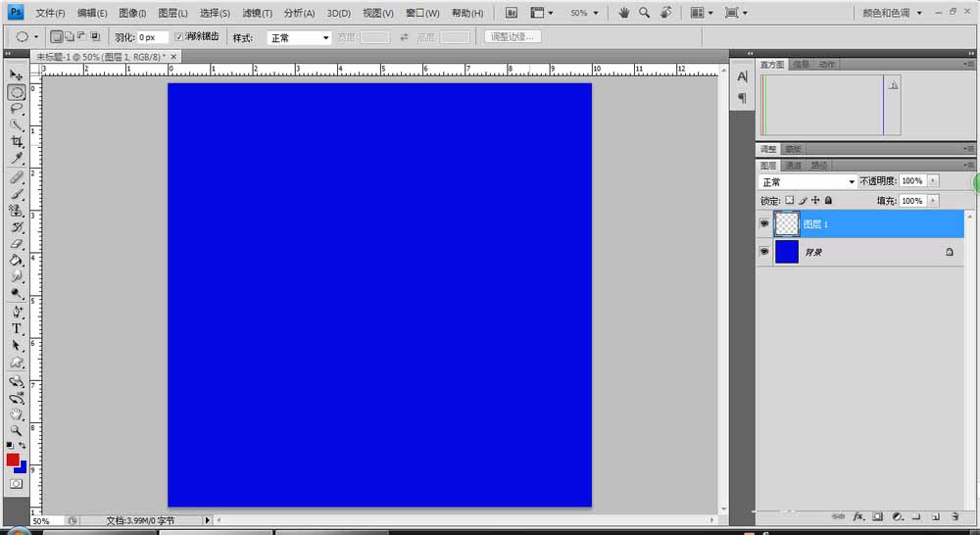Screen dimensions: 980x535
Task: Toggle lock all
Action: pyautogui.click(x=828, y=200)
